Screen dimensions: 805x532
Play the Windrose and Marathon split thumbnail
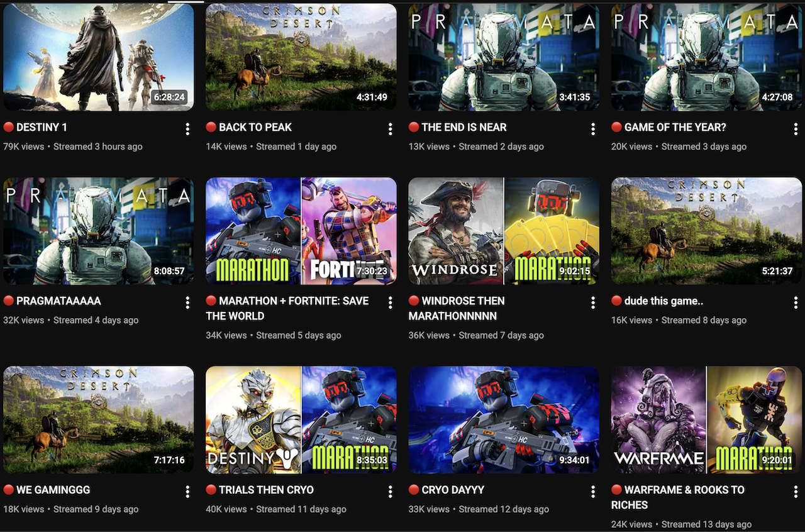(504, 231)
